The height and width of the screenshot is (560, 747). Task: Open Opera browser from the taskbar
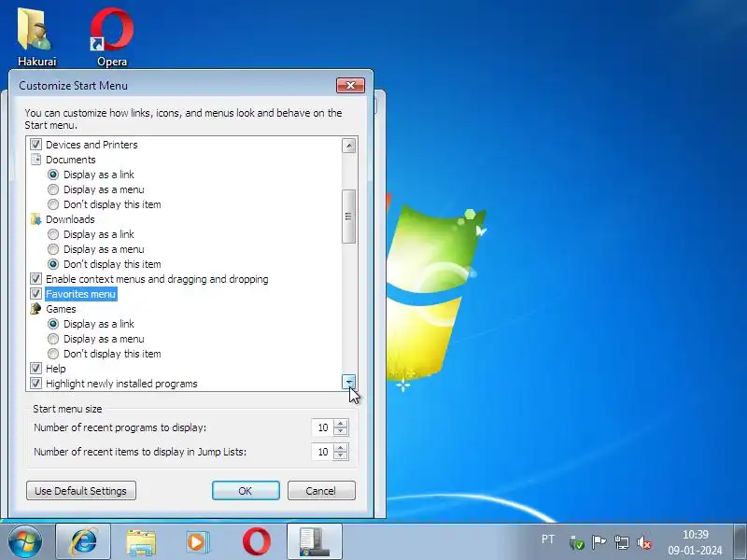click(x=256, y=542)
